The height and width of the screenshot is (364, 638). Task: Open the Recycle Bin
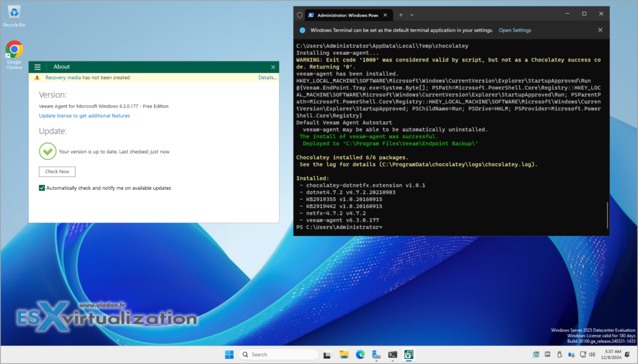coord(13,14)
